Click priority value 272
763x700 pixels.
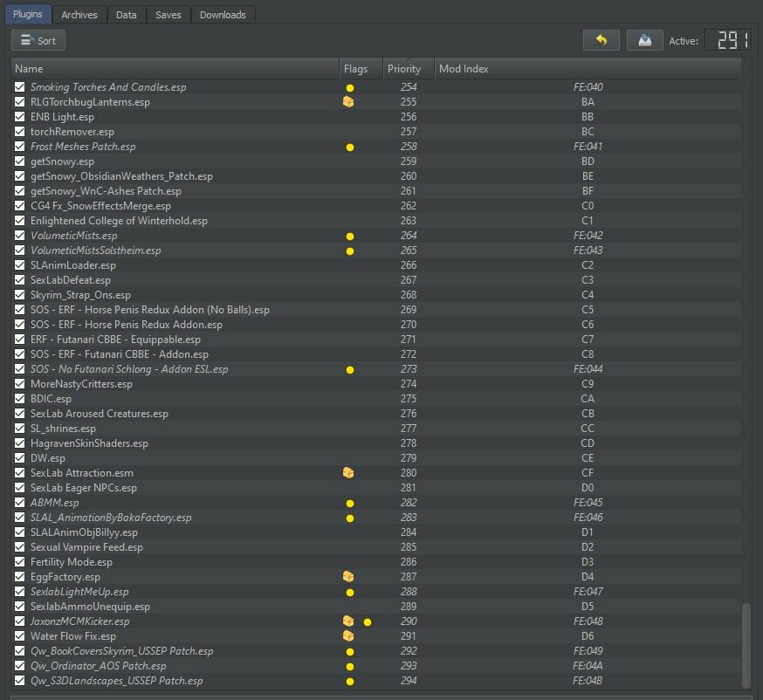(409, 354)
